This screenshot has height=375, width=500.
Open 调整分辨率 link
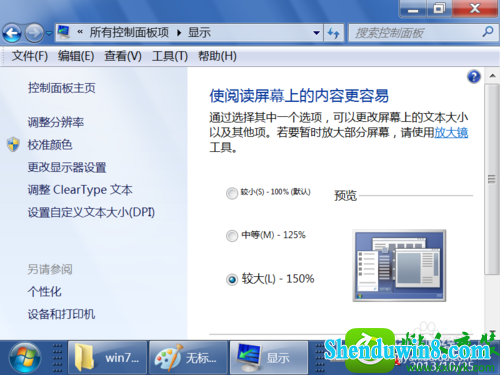pyautogui.click(x=56, y=122)
